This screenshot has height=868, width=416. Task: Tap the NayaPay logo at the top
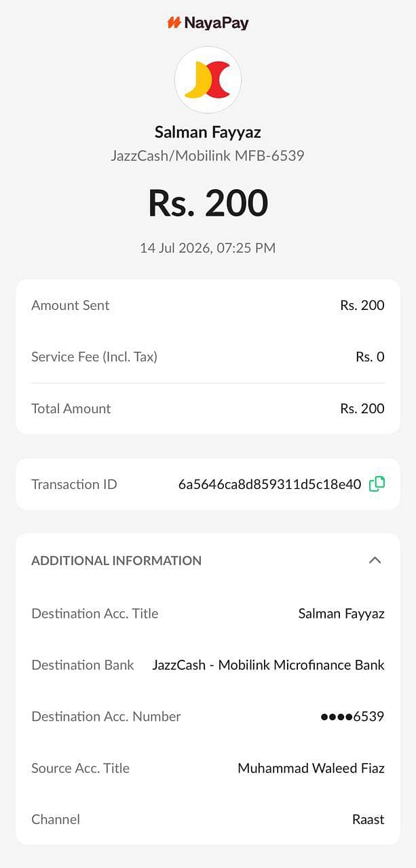[208, 23]
